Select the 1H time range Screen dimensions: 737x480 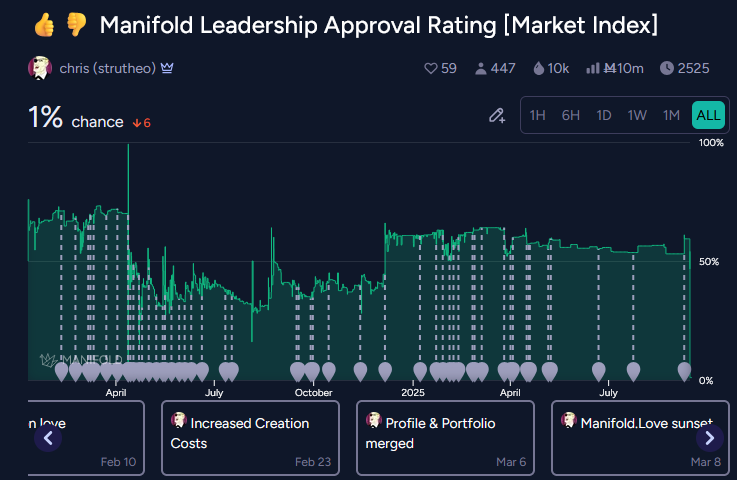click(x=537, y=115)
